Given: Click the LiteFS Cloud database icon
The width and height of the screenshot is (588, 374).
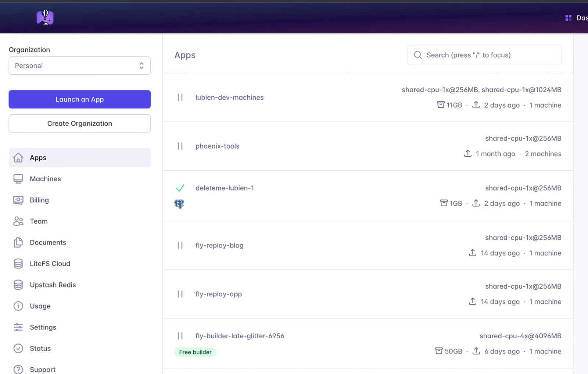Looking at the screenshot, I should [x=18, y=264].
